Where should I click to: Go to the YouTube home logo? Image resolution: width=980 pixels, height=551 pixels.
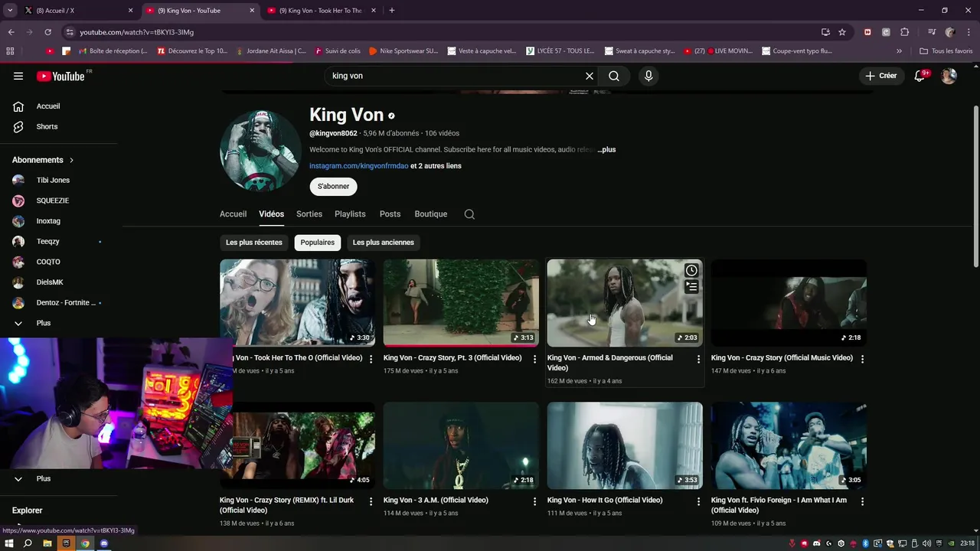click(60, 76)
